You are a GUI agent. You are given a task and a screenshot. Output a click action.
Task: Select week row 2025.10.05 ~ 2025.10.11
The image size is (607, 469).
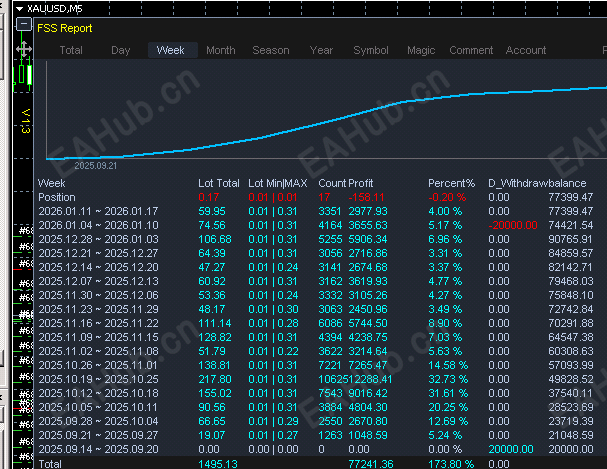[x=98, y=407]
